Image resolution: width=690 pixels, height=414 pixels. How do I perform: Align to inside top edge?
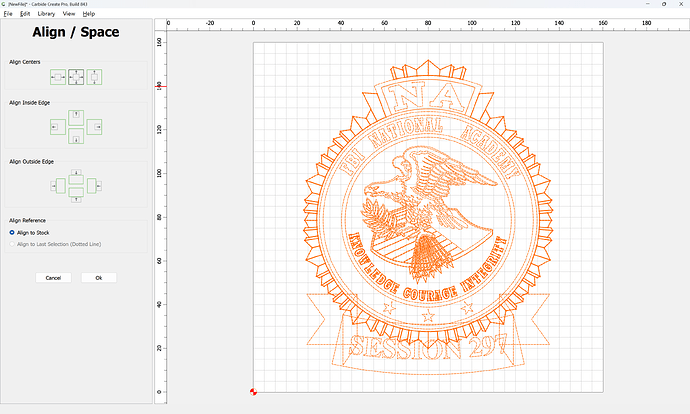click(76, 117)
